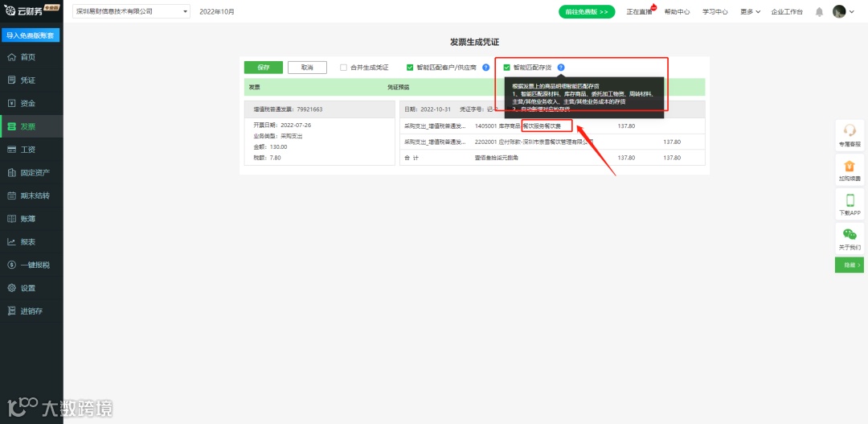Uncheck 智能匹配客户/供应商 checkbox
The image size is (868, 424).
tap(410, 68)
